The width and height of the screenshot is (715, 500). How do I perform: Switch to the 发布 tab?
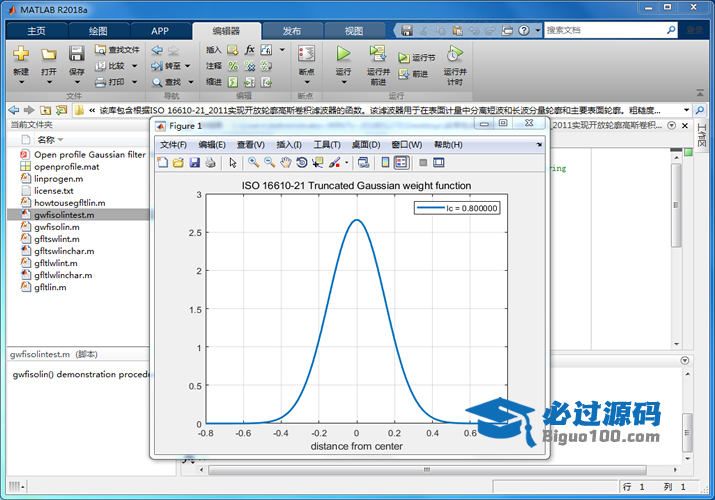pyautogui.click(x=292, y=31)
